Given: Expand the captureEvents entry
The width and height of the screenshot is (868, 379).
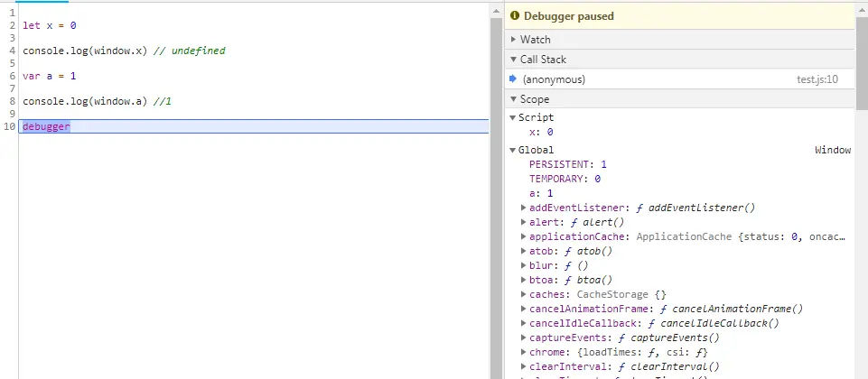Looking at the screenshot, I should point(524,337).
